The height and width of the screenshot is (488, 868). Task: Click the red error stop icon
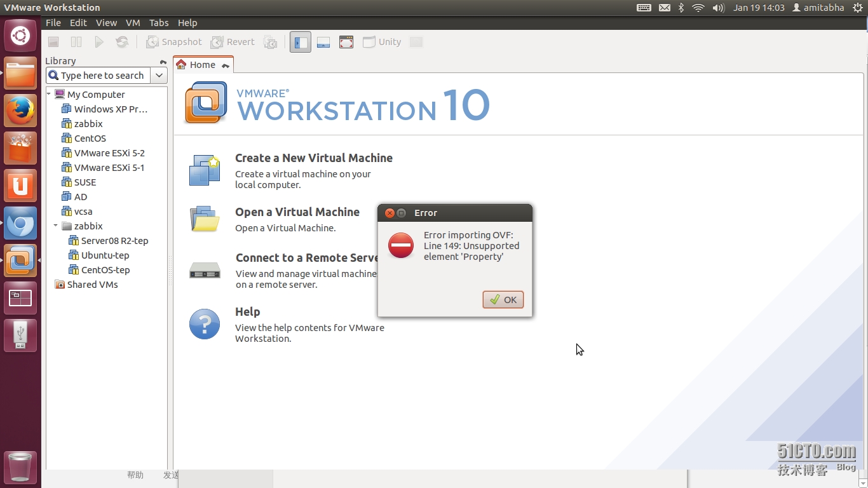401,245
